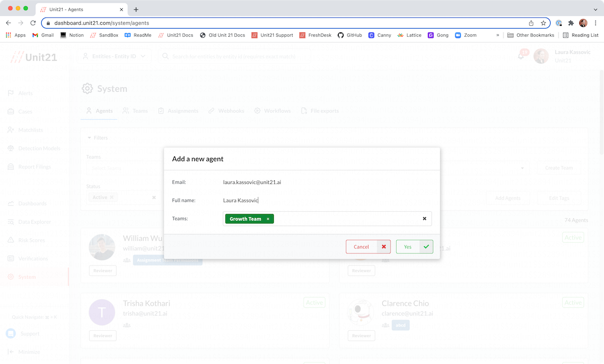Switch to the Teams tab

(135, 111)
